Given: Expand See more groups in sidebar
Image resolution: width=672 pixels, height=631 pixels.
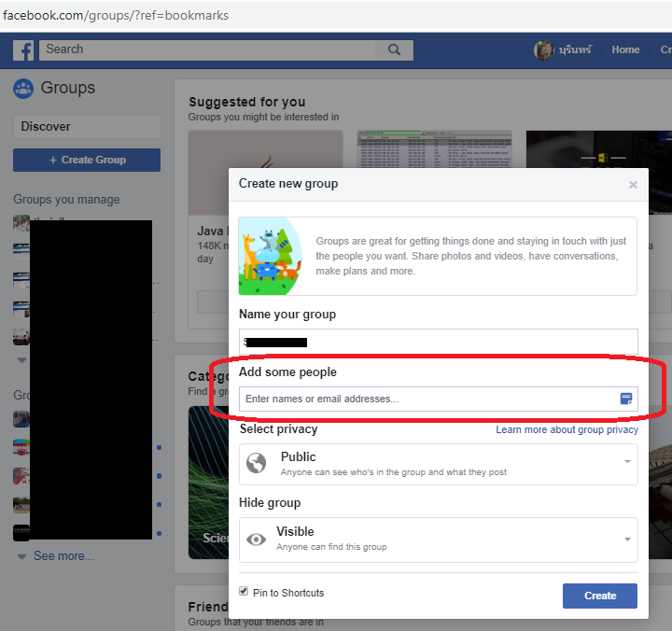Looking at the screenshot, I should coord(63,555).
